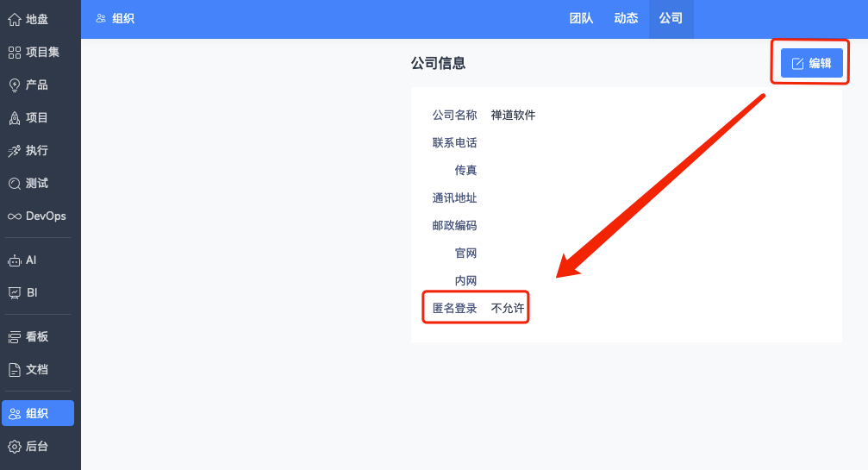Select the AI robot icon

pyautogui.click(x=15, y=260)
